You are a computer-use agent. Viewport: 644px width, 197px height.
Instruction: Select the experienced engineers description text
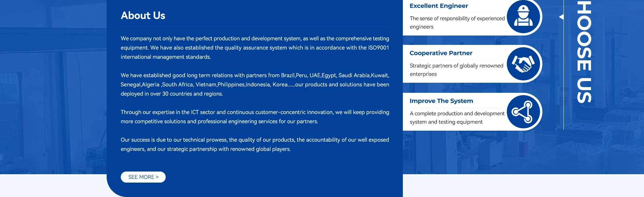coord(457,22)
